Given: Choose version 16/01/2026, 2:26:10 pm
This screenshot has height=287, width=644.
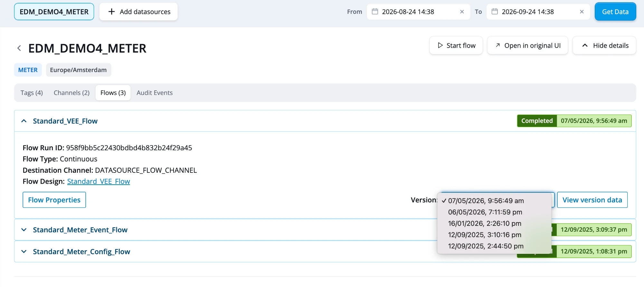Looking at the screenshot, I should pyautogui.click(x=494, y=223).
